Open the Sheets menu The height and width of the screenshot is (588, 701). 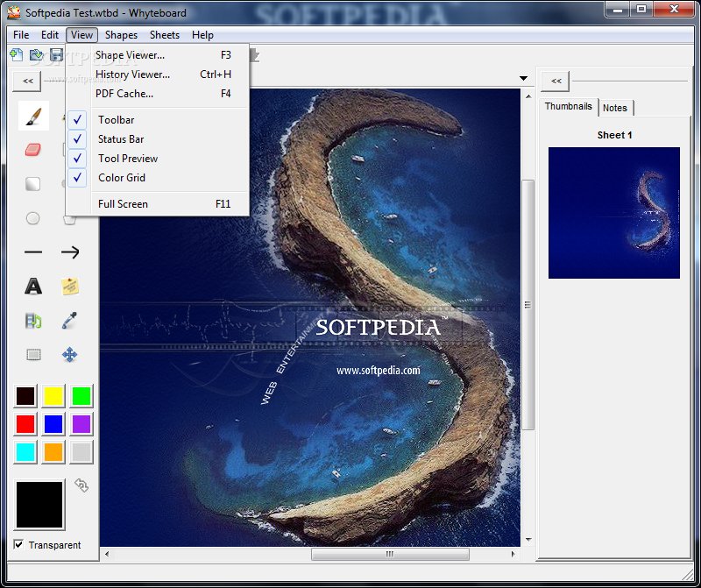coord(165,35)
